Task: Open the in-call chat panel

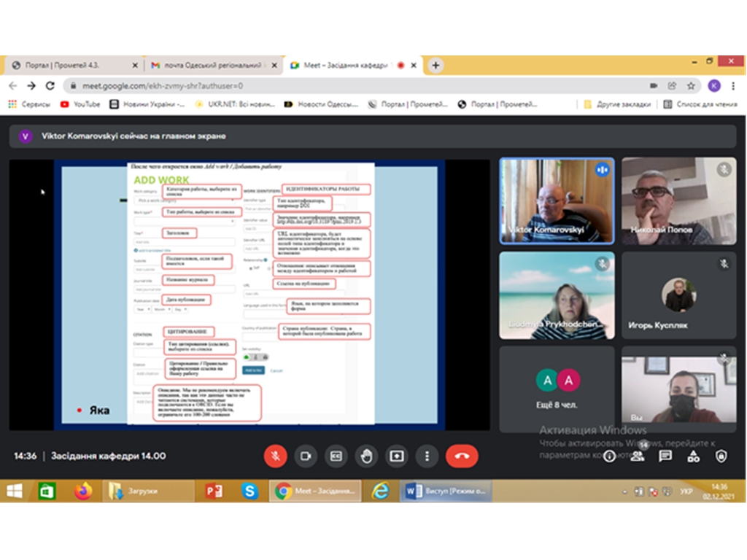Action: point(665,456)
